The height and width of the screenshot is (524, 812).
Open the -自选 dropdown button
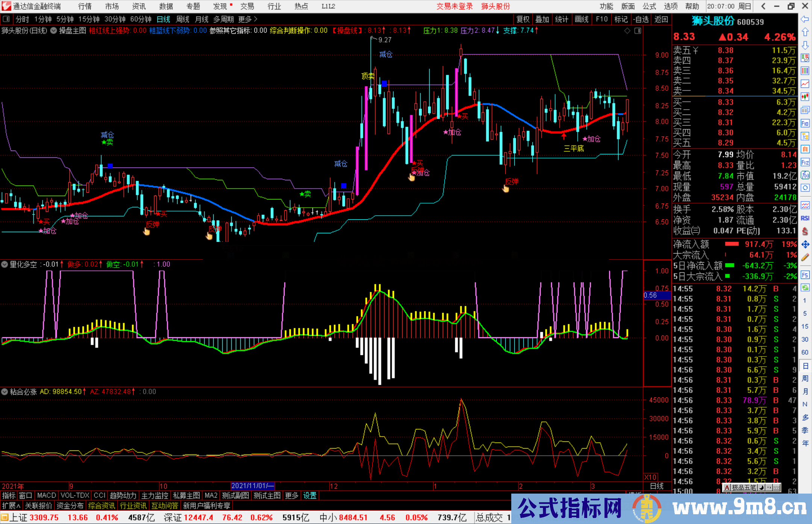[641, 19]
